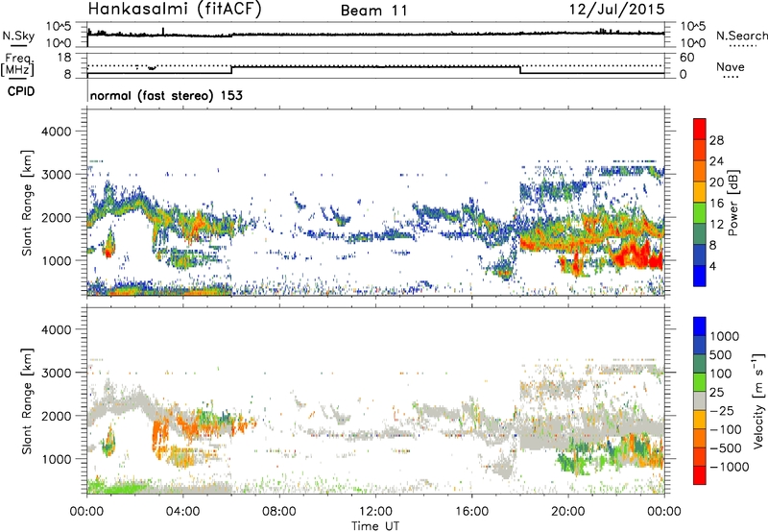Click the CPID label
The height and width of the screenshot is (532, 768).
(x=21, y=91)
